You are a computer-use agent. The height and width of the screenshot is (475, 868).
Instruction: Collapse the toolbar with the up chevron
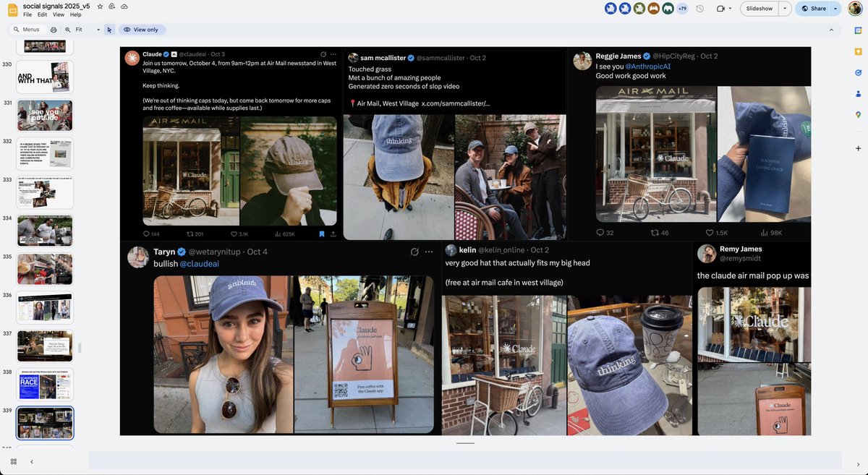[x=831, y=30]
